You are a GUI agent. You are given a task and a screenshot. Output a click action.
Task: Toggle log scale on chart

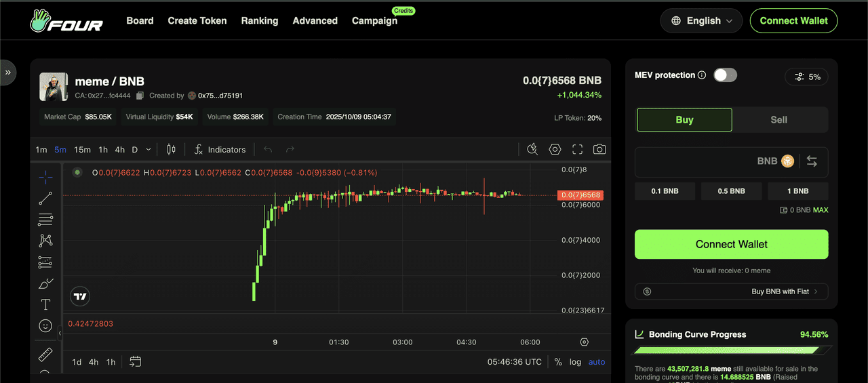pos(575,362)
